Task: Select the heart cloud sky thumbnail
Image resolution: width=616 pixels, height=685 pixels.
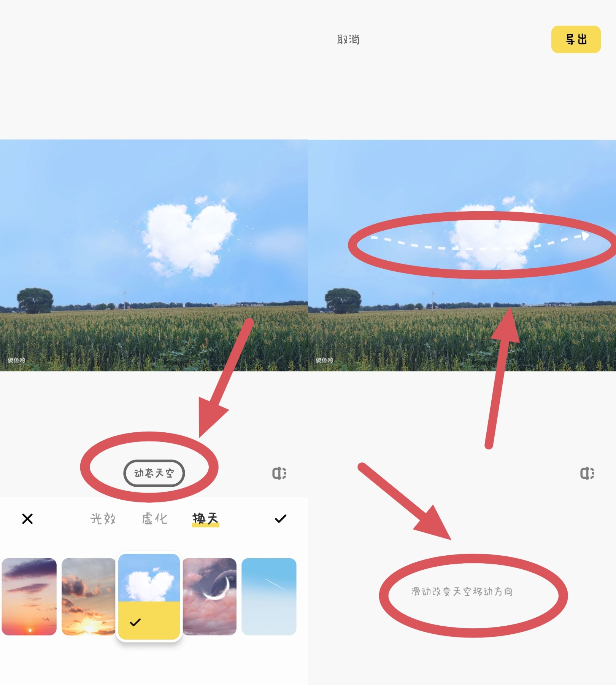Action: point(149,597)
